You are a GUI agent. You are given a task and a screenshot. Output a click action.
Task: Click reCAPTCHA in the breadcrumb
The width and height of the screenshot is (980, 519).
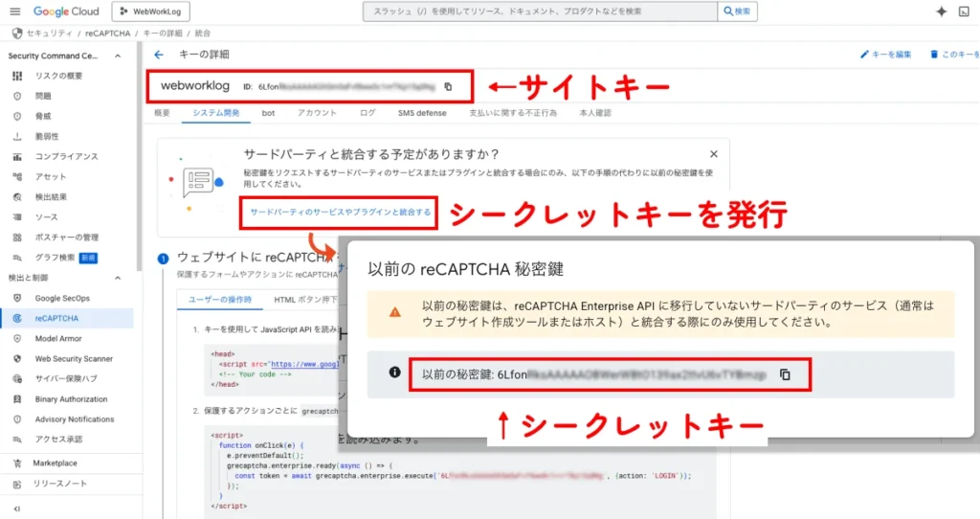coord(108,34)
